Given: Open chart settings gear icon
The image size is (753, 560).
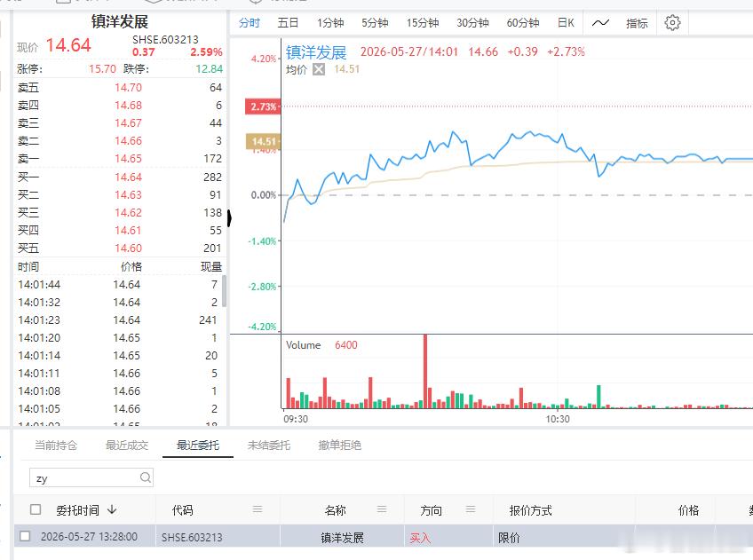Looking at the screenshot, I should 672,22.
